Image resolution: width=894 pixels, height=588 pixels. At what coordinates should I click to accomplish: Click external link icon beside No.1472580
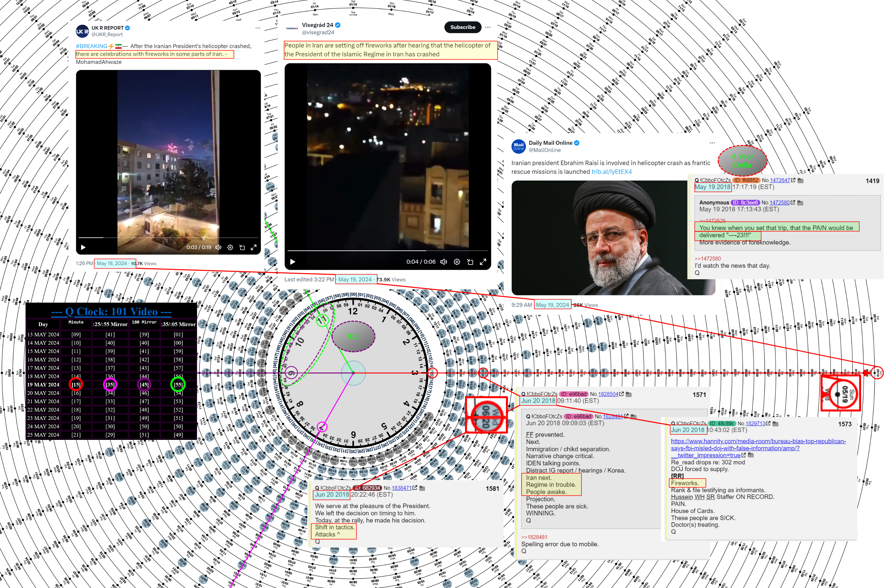pyautogui.click(x=793, y=202)
